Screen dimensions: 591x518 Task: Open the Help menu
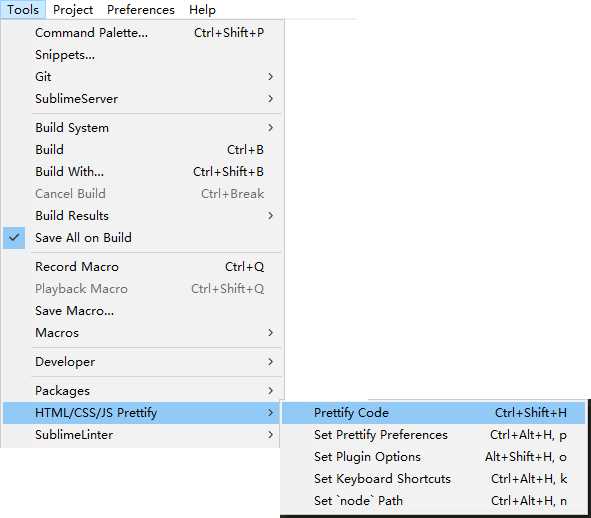[x=202, y=9]
